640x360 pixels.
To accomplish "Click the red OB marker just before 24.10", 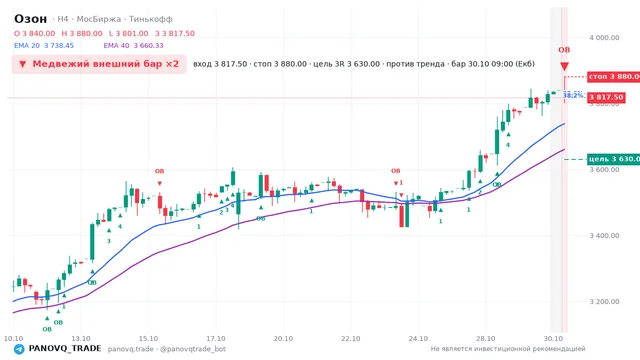I will 396,171.
